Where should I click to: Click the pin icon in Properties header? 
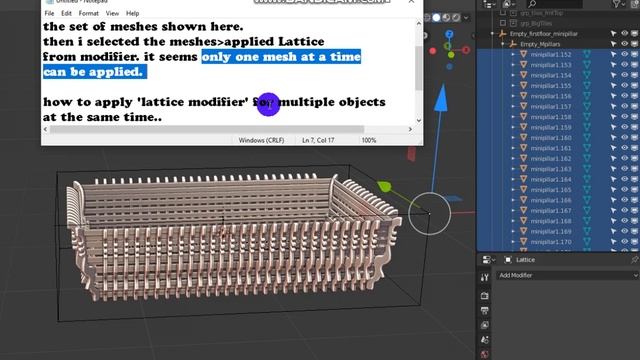(x=634, y=260)
